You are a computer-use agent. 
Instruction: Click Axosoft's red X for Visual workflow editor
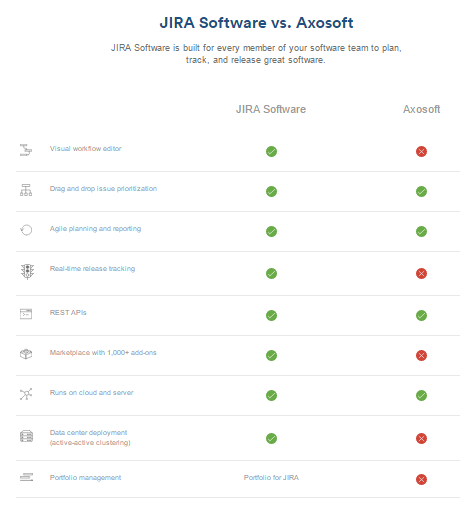(x=421, y=151)
